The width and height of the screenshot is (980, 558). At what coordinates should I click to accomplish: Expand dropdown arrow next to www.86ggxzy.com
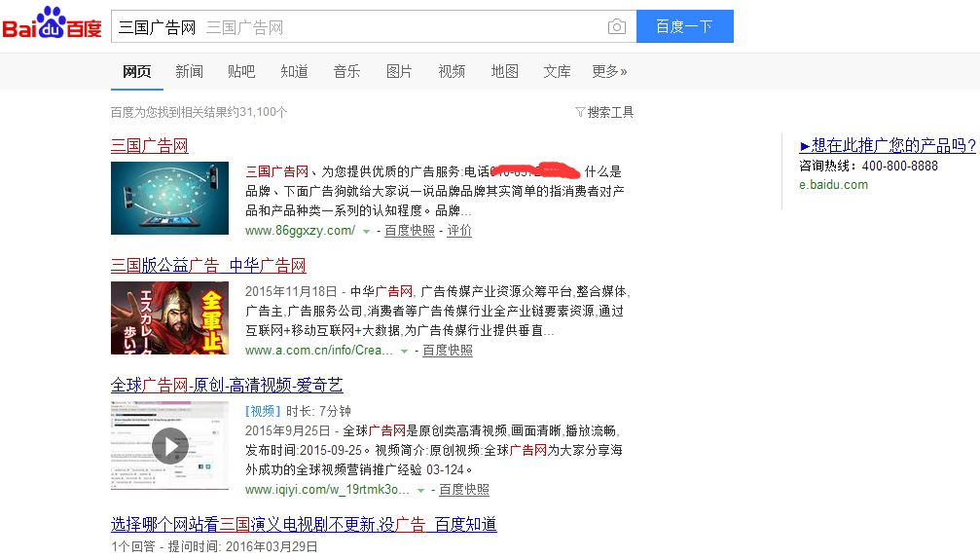pos(366,232)
